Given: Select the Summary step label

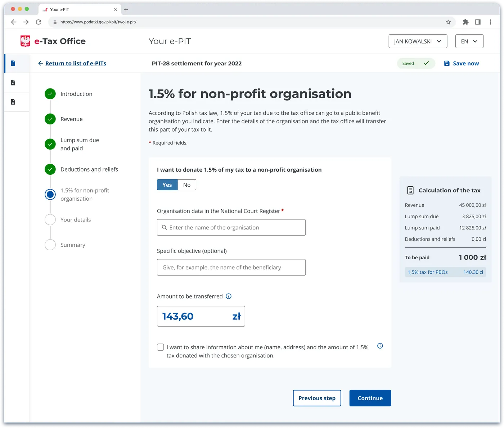Looking at the screenshot, I should pos(73,245).
